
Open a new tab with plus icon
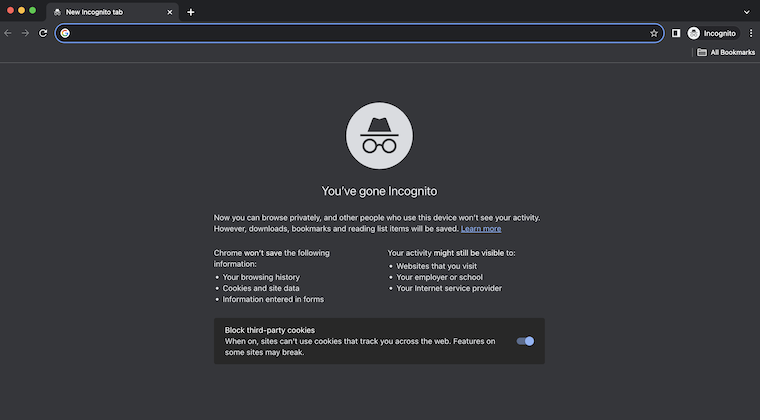pos(190,12)
